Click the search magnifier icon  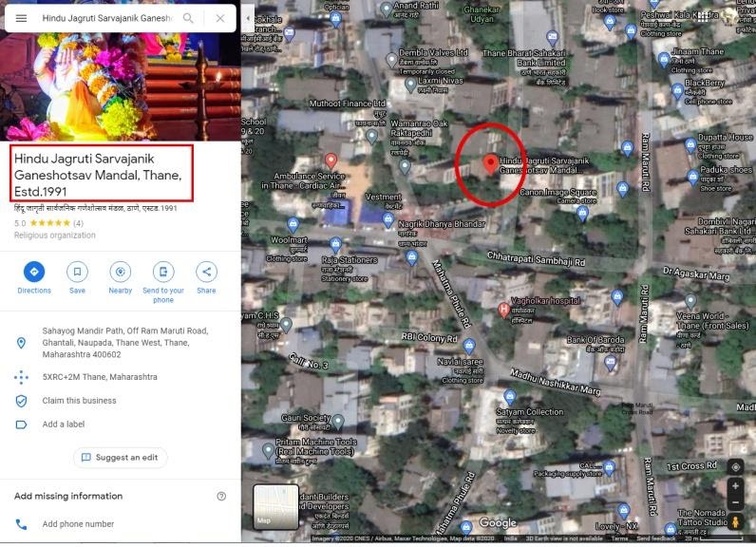pos(188,18)
